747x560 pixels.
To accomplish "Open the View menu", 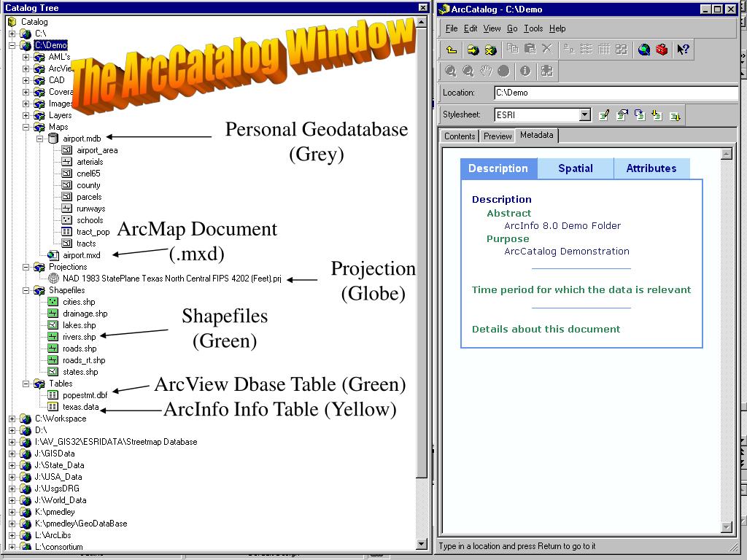I will tap(492, 28).
